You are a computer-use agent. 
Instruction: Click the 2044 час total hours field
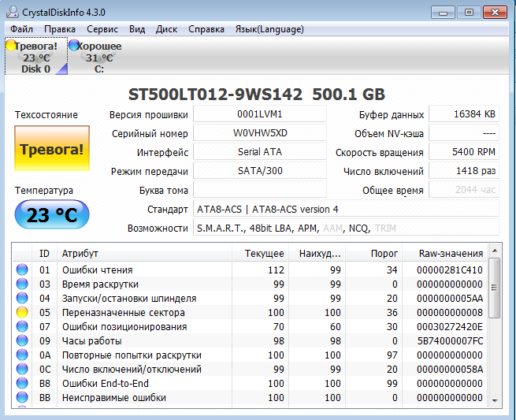point(464,190)
